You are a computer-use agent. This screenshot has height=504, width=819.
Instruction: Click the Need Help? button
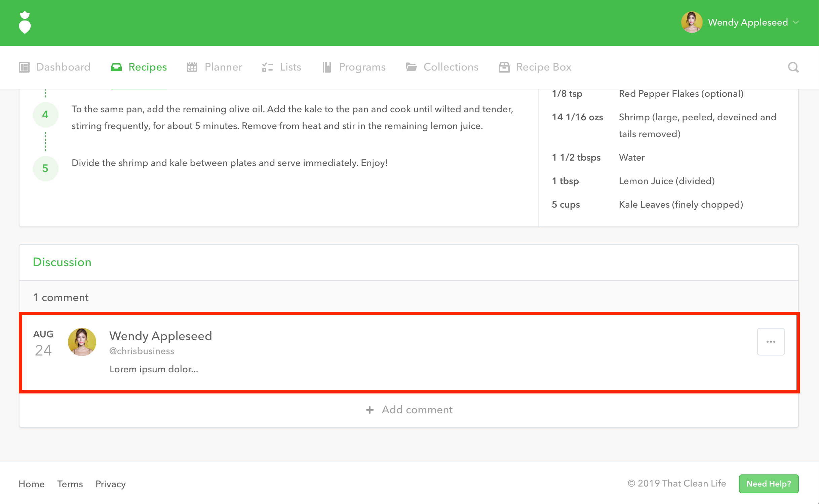(x=769, y=484)
